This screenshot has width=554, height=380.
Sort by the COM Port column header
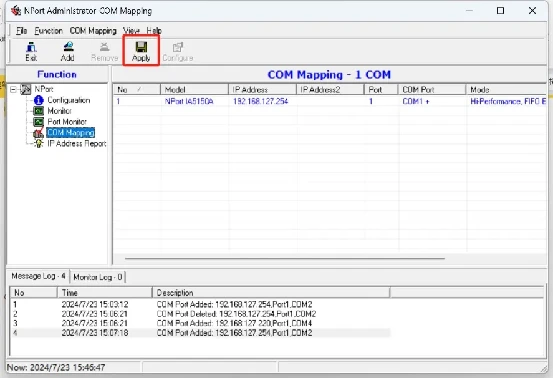[432, 90]
